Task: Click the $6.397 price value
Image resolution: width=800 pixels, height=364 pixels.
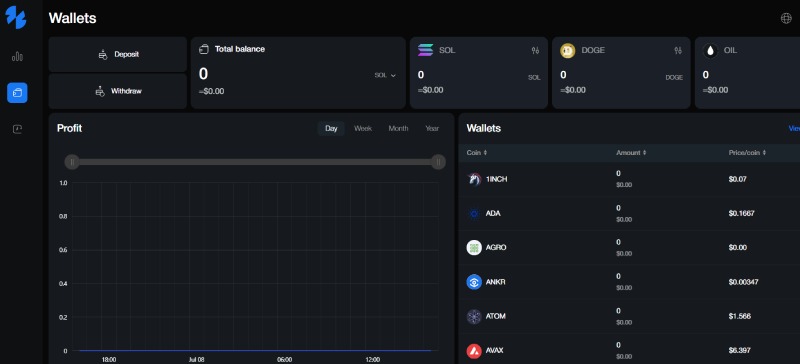Action: point(739,350)
